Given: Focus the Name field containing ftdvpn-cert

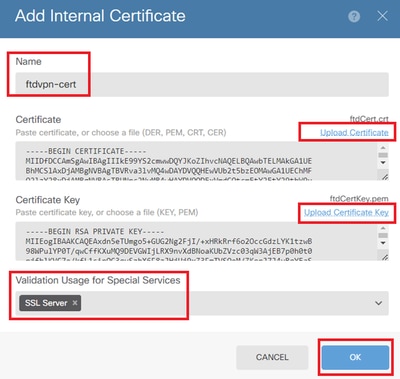Looking at the screenshot, I should point(202,84).
